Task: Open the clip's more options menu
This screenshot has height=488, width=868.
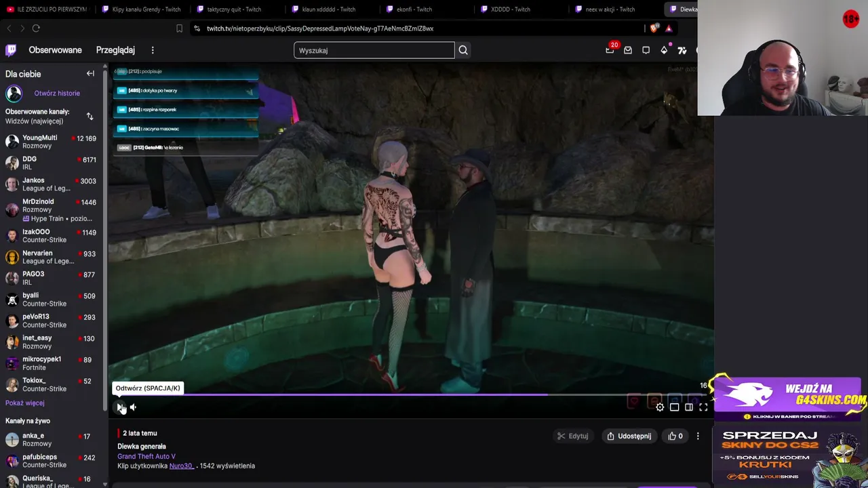Action: tap(698, 436)
